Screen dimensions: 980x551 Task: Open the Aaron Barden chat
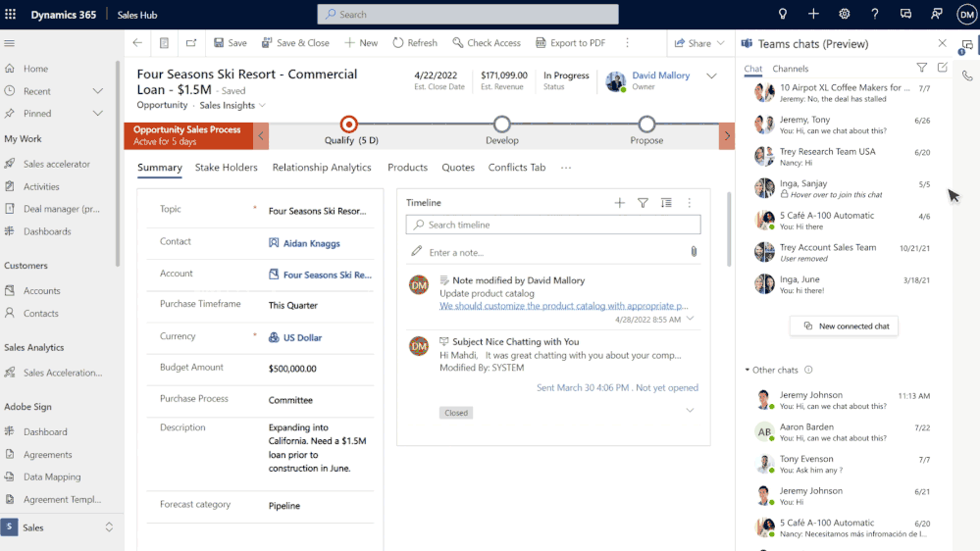(x=843, y=431)
